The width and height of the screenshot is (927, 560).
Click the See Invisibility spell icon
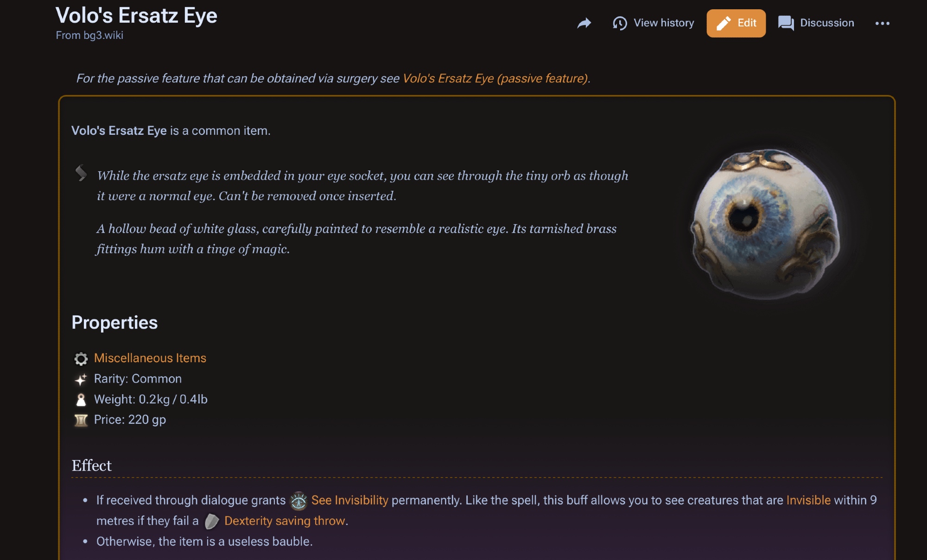(x=298, y=501)
